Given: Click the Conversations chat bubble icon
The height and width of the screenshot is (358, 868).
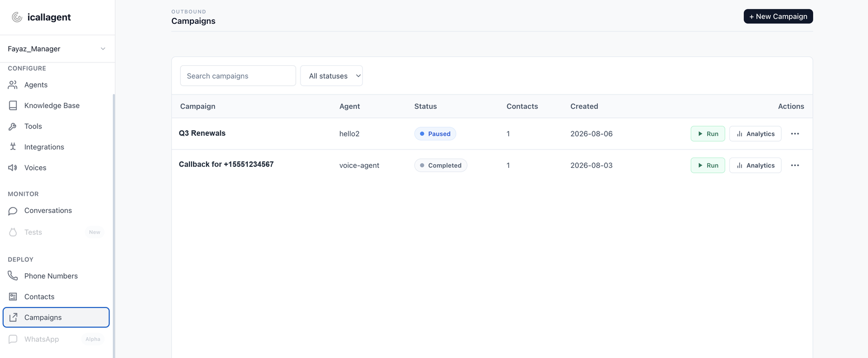Looking at the screenshot, I should 13,211.
